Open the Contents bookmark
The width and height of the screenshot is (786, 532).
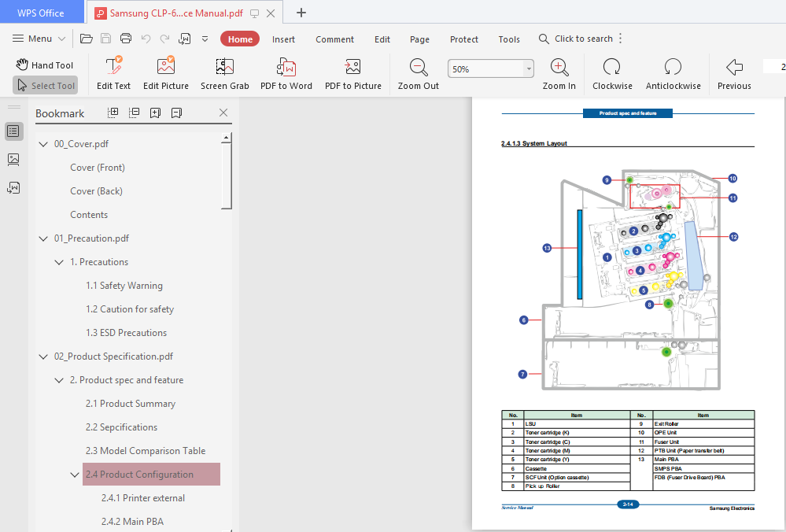coord(89,215)
